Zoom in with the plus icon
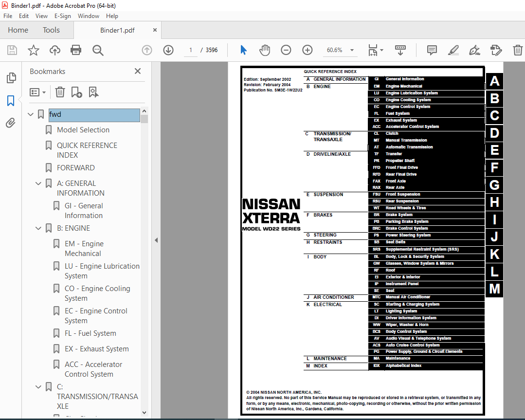This screenshot has height=420, width=525. coord(308,50)
